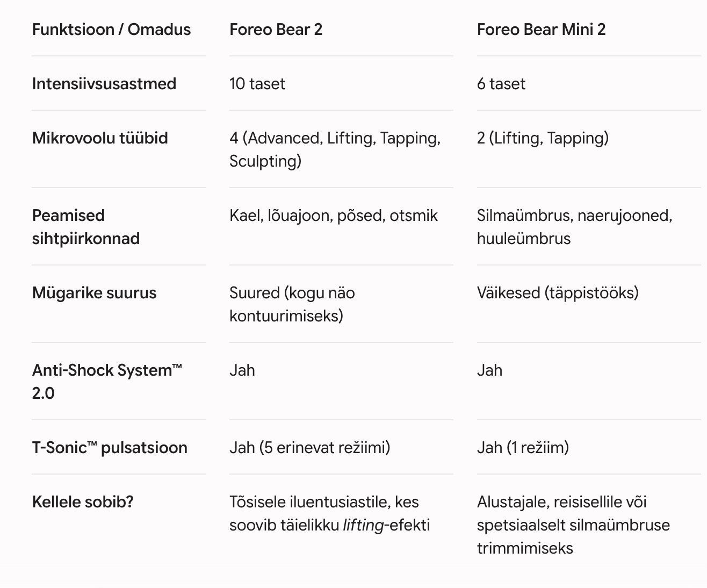Viewport: 707px width, 588px height.
Task: Select the 'Mügarike suurus' row label
Action: 95,293
